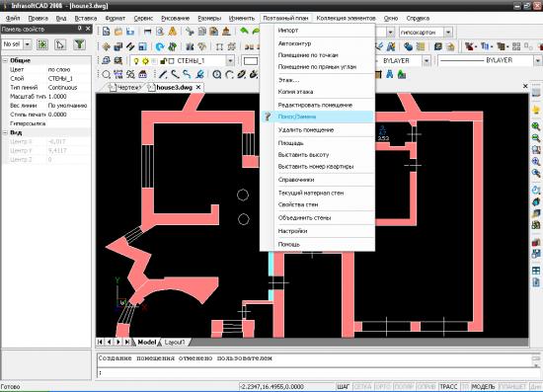Click the zoom in magnifier on right toolbar

tap(536, 126)
